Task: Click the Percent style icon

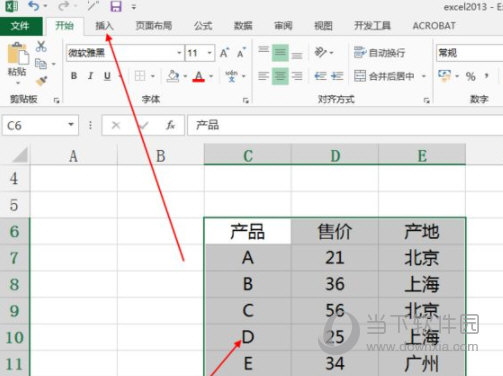Action: pos(470,77)
